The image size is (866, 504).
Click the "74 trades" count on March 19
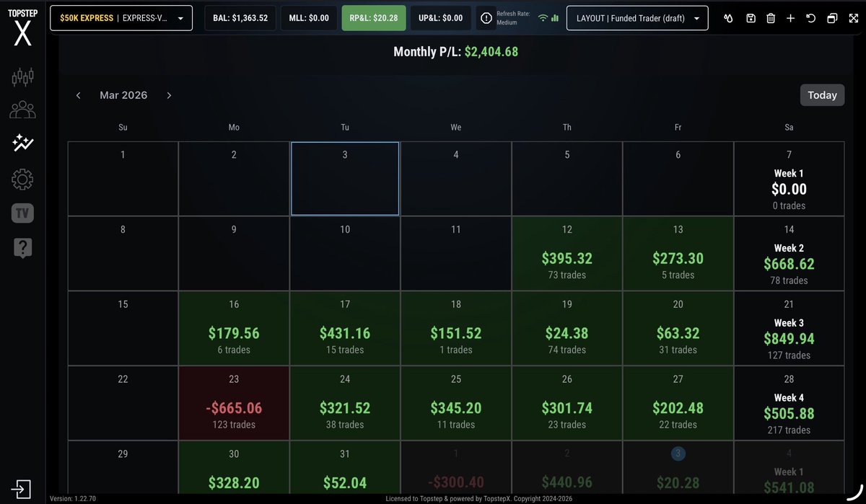pyautogui.click(x=567, y=350)
